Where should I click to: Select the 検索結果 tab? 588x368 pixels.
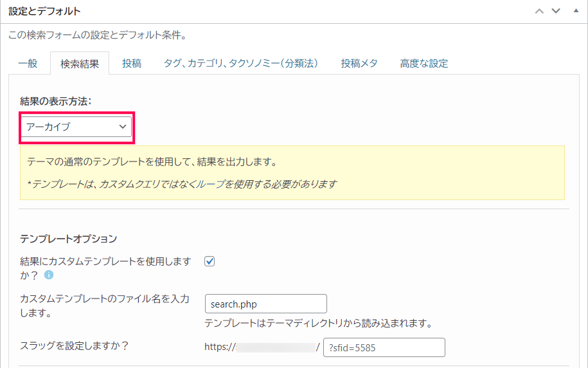[x=80, y=64]
